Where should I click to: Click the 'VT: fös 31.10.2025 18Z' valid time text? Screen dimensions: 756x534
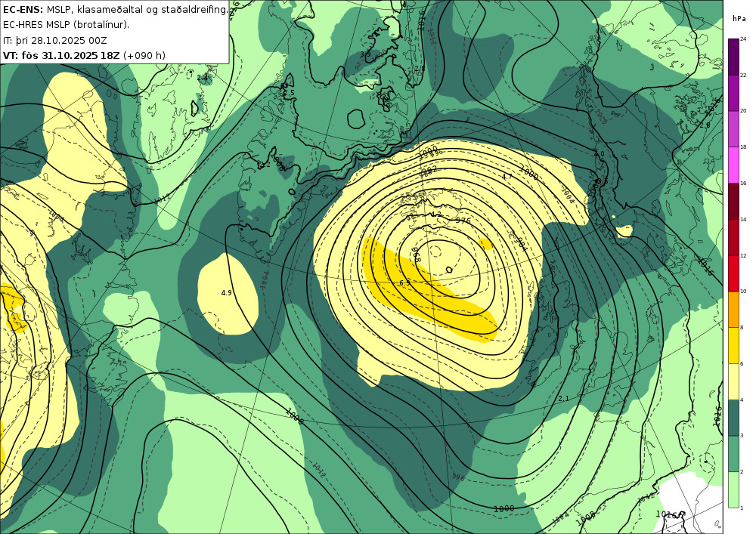pyautogui.click(x=61, y=55)
